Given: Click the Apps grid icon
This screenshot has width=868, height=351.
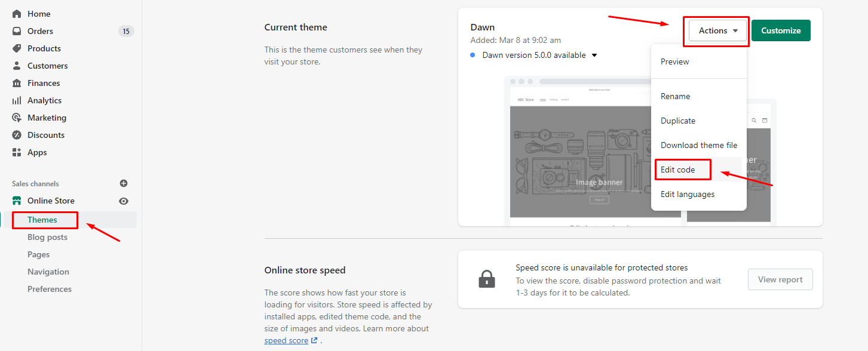Looking at the screenshot, I should 17,152.
